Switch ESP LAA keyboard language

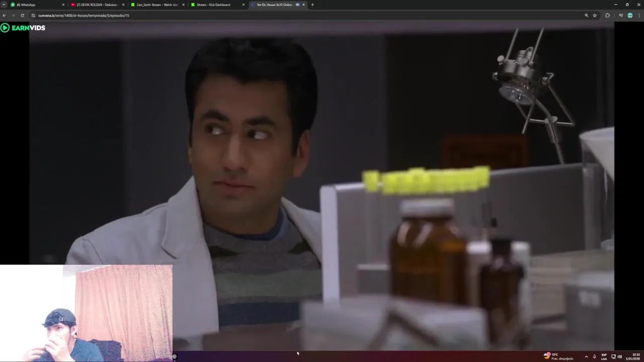[x=604, y=356]
